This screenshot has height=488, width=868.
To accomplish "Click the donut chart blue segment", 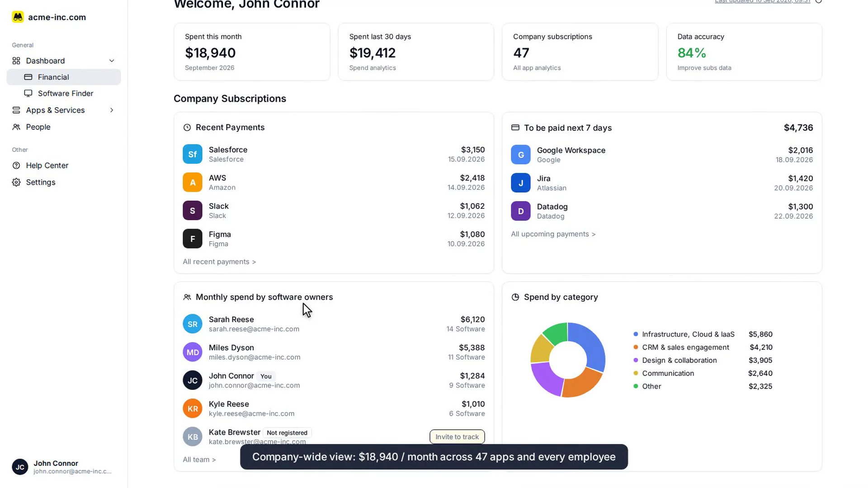I will click(592, 346).
